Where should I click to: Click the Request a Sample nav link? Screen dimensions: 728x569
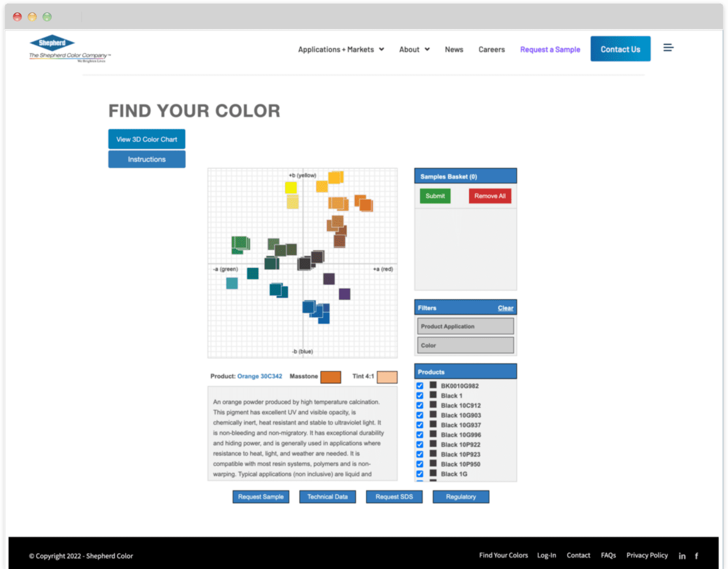(550, 50)
